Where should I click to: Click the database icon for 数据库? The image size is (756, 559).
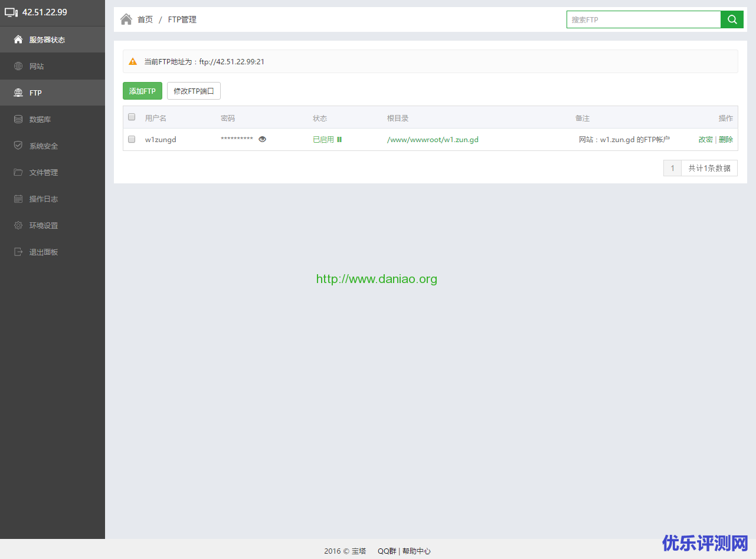coord(18,119)
